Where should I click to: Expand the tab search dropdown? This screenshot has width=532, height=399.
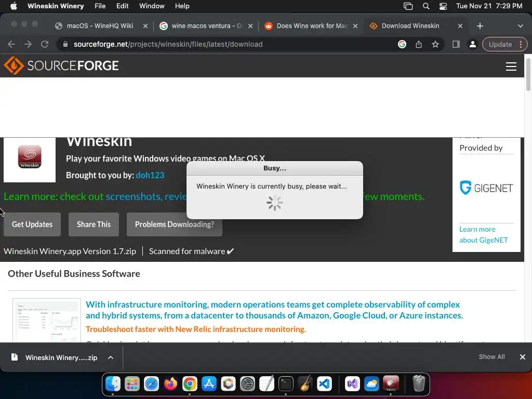tap(520, 26)
